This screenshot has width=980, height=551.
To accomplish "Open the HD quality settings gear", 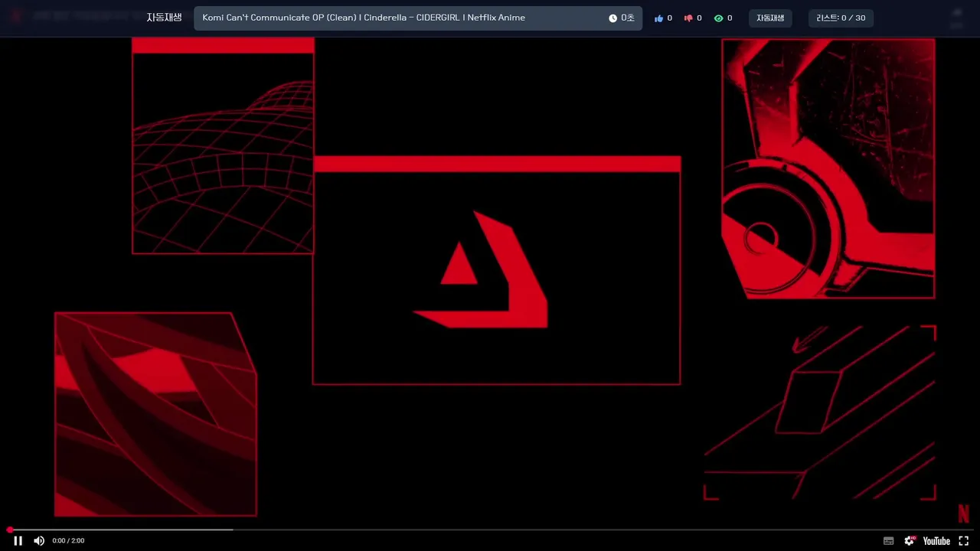I will click(x=910, y=541).
